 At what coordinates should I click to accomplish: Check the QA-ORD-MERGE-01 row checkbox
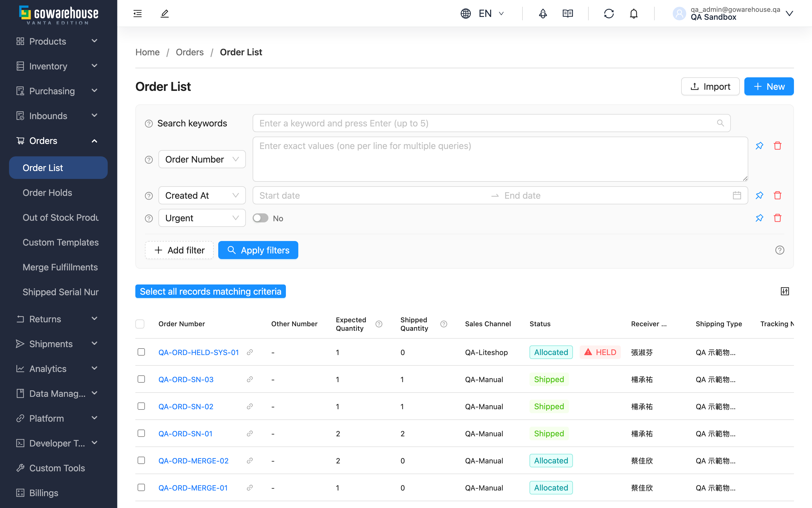point(141,487)
